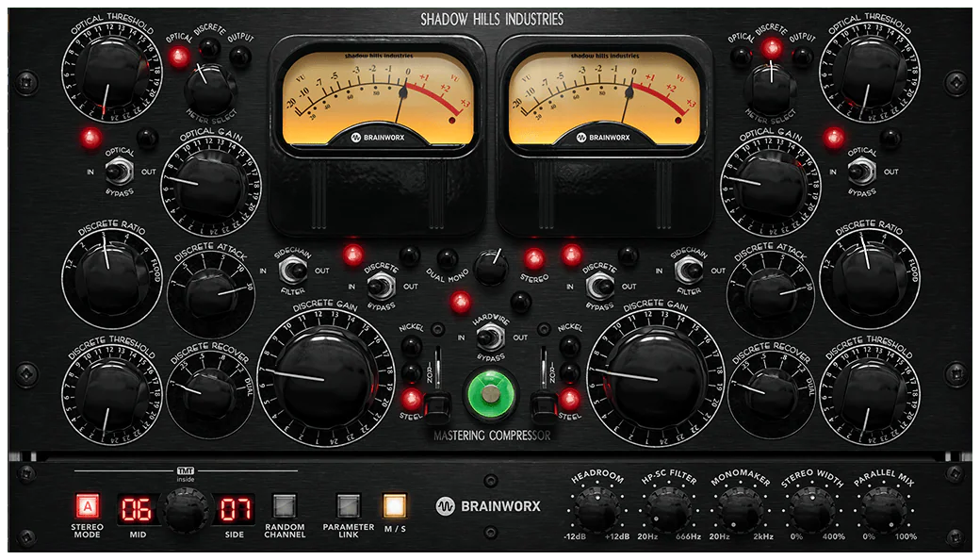Click the right Discrete Threshold knob
This screenshot has width=980, height=560.
[870, 396]
